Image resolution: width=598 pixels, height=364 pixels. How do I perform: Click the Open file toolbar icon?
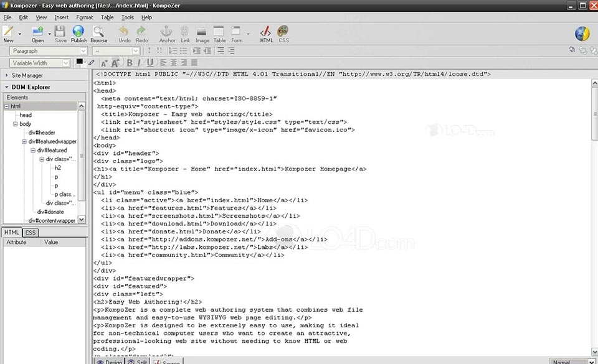click(x=37, y=31)
